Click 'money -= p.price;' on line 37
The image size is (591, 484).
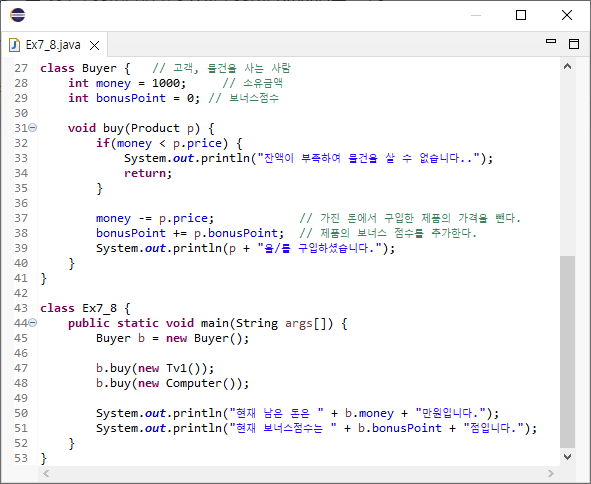tap(155, 218)
